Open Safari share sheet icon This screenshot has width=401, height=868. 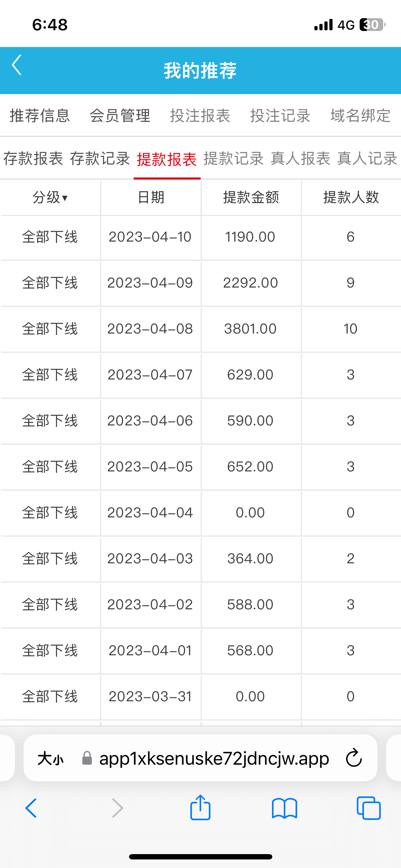200,808
